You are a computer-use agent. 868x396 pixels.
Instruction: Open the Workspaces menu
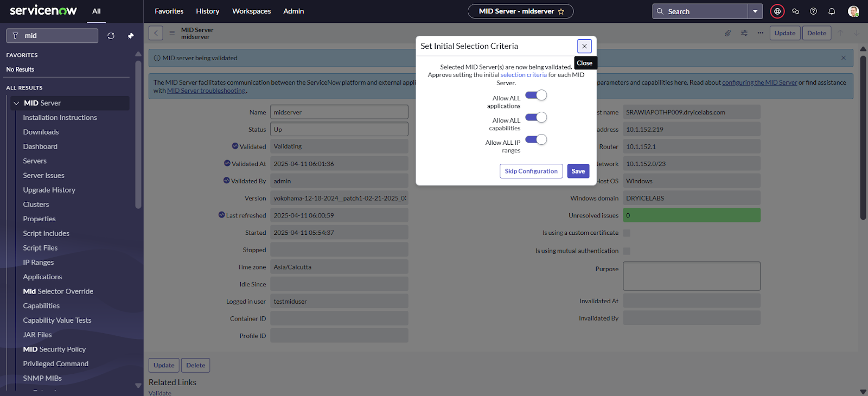click(252, 11)
